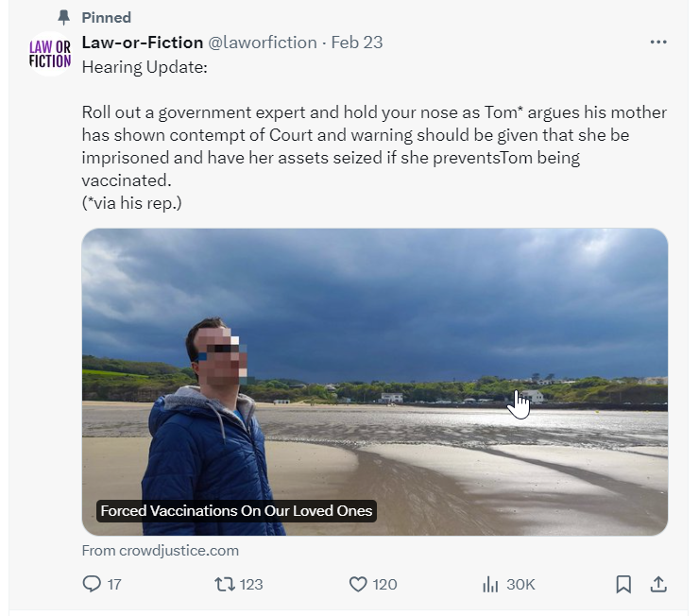Bookmark this tweet
The image size is (699, 616).
click(x=623, y=584)
